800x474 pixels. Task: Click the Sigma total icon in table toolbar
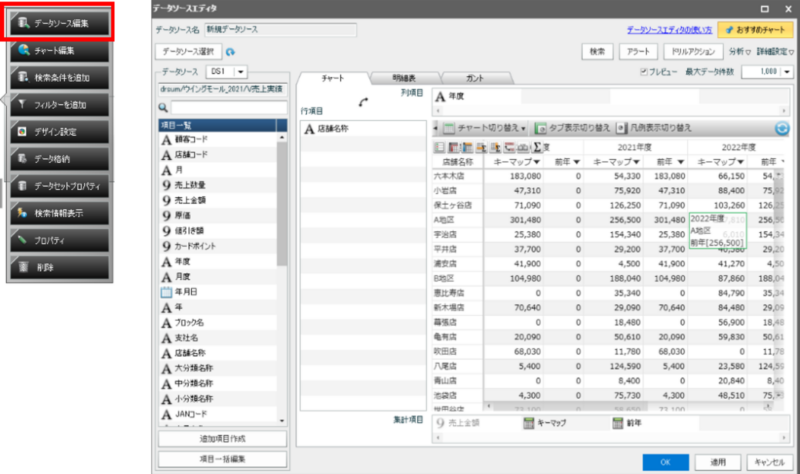coord(537,147)
